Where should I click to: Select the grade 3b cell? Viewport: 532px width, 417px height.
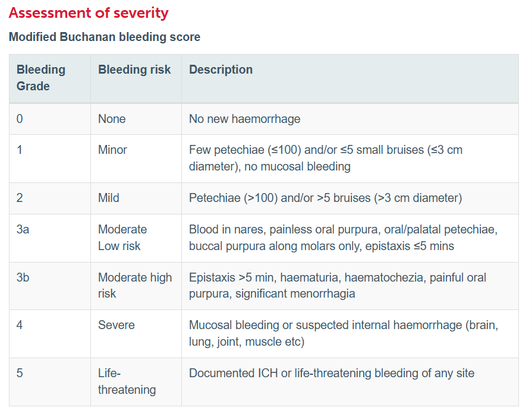point(50,286)
